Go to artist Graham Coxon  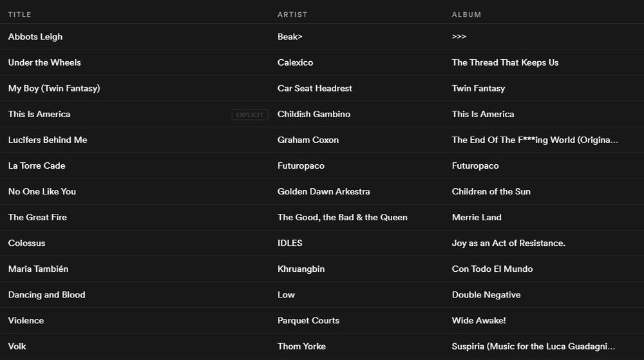308,140
